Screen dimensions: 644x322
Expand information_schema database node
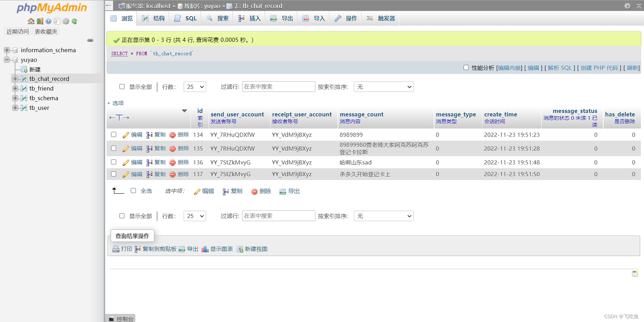point(7,50)
